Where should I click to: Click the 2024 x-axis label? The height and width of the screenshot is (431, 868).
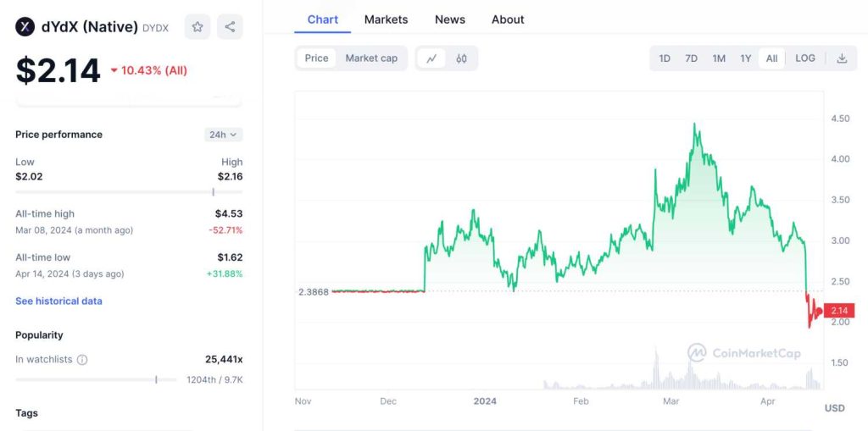point(485,401)
